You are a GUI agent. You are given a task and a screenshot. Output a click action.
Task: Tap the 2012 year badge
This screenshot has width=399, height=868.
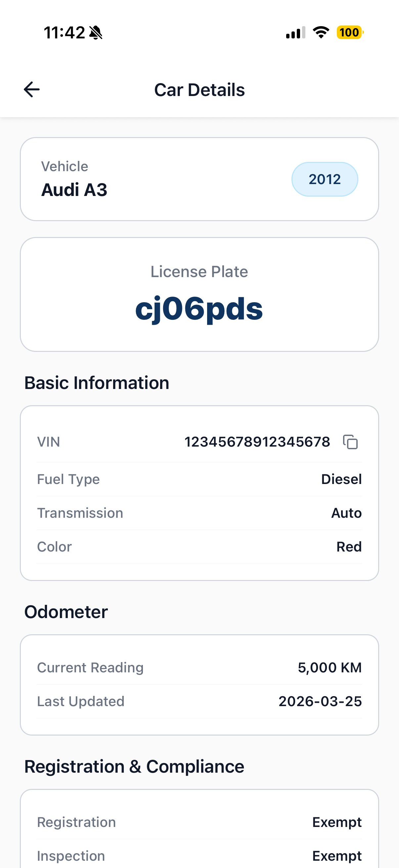coord(325,179)
